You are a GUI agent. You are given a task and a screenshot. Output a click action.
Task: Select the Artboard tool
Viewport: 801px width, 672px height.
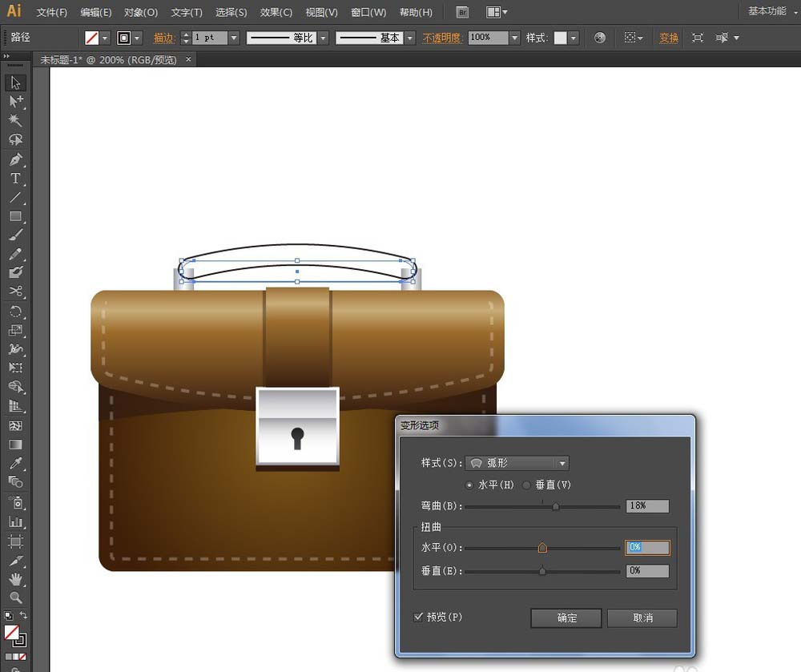pos(15,541)
